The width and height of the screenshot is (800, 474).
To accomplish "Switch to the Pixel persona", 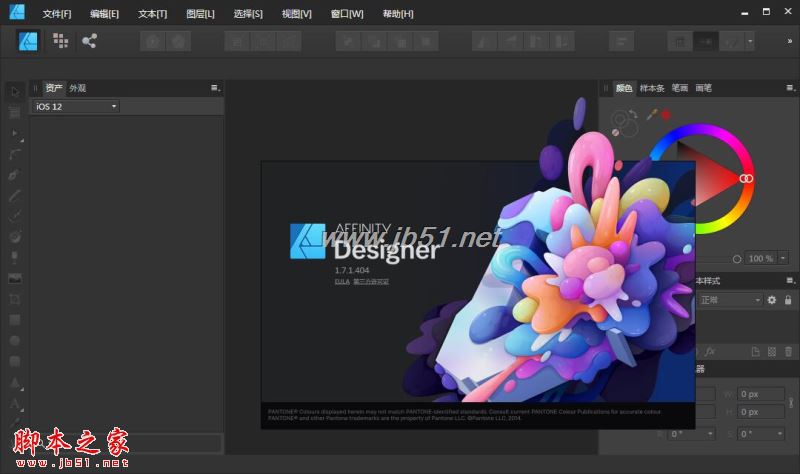I will 60,41.
